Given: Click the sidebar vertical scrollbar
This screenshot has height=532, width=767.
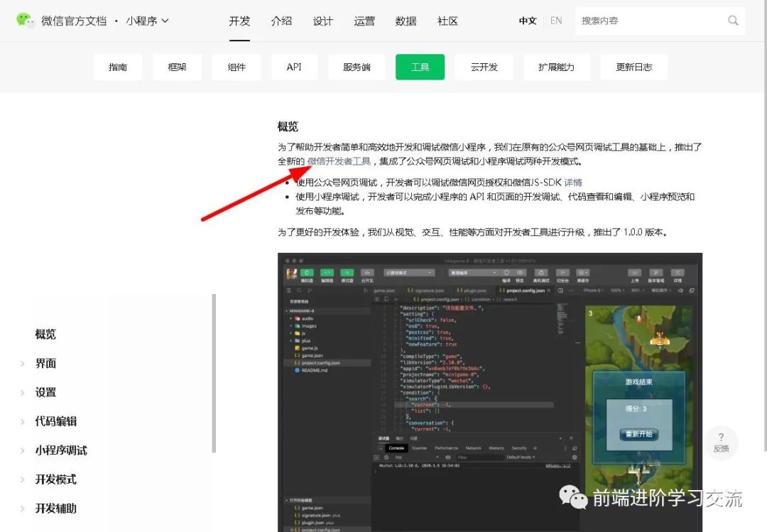Looking at the screenshot, I should pyautogui.click(x=214, y=373).
